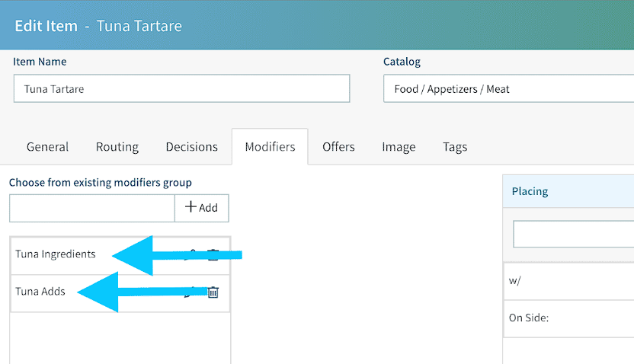Click the Add modifier group button
Viewport: 634px width, 364px height.
[x=201, y=208]
